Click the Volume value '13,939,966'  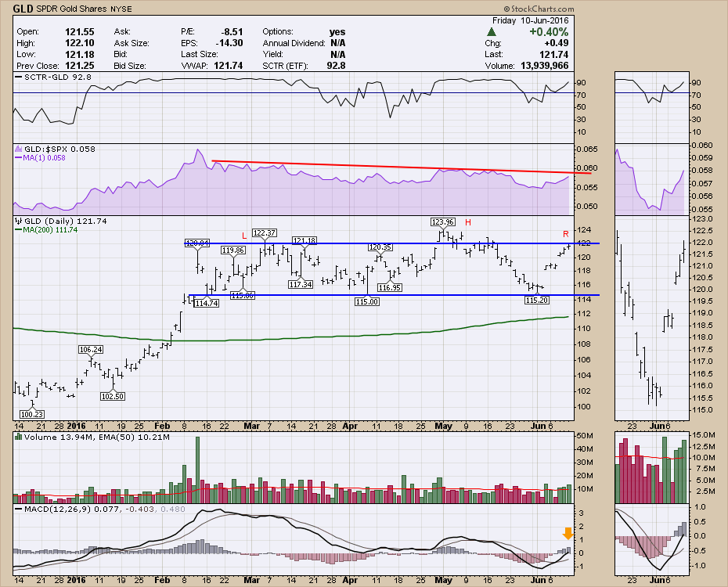tap(545, 66)
